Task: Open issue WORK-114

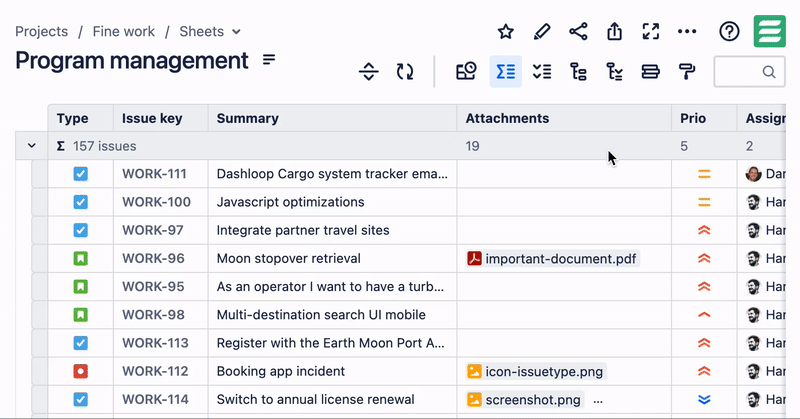Action: 155,400
